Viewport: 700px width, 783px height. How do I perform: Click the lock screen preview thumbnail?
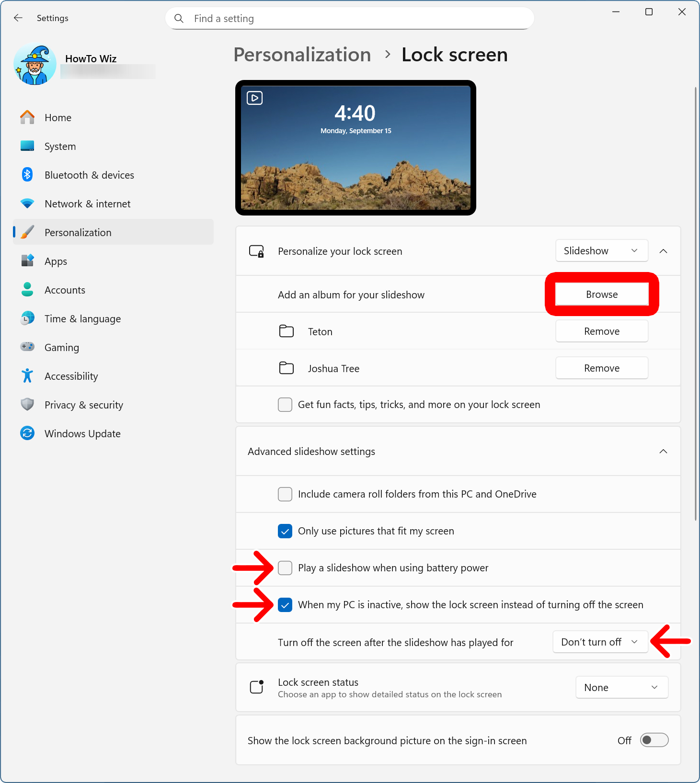(356, 148)
